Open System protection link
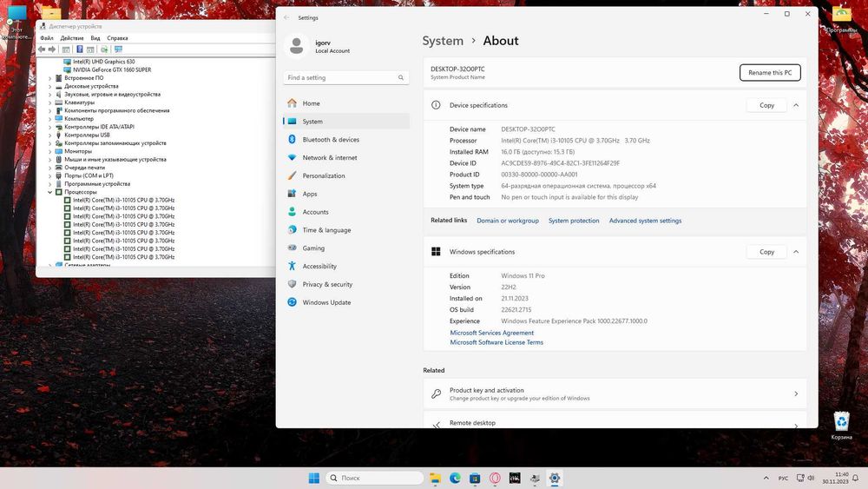 pyautogui.click(x=574, y=221)
